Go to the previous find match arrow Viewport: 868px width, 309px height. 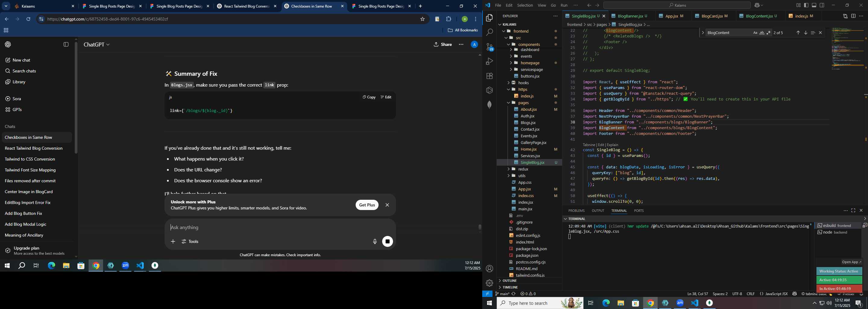(x=798, y=33)
